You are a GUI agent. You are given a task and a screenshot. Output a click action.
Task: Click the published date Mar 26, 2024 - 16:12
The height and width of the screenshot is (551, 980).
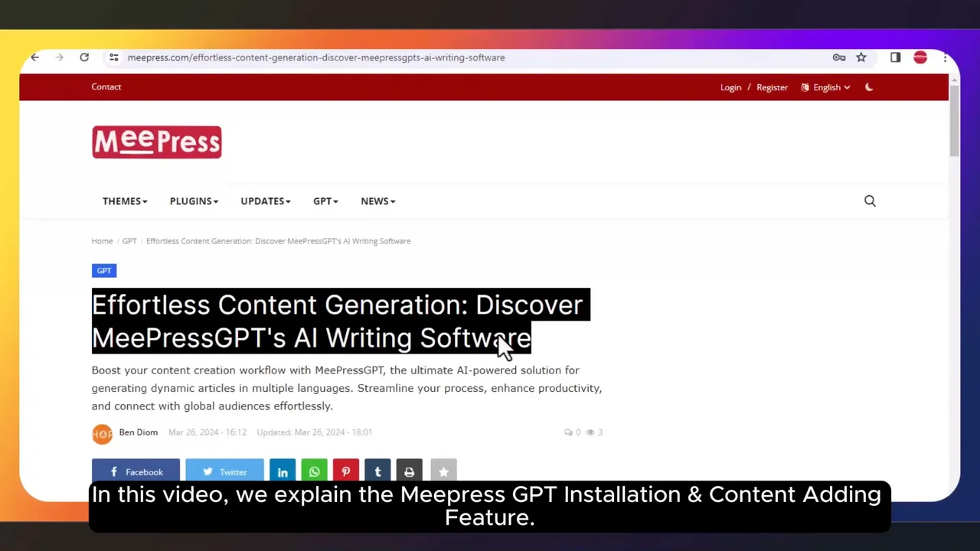coord(207,432)
